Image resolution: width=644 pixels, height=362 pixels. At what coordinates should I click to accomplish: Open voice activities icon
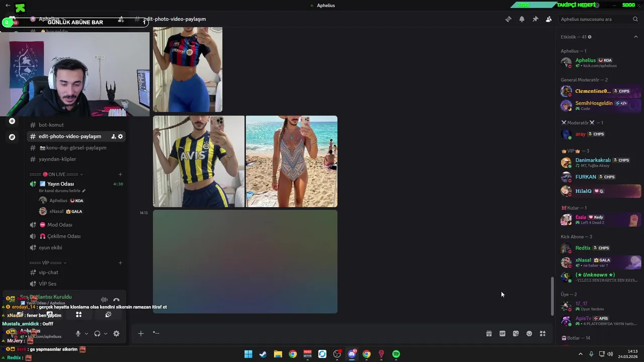(x=78, y=315)
